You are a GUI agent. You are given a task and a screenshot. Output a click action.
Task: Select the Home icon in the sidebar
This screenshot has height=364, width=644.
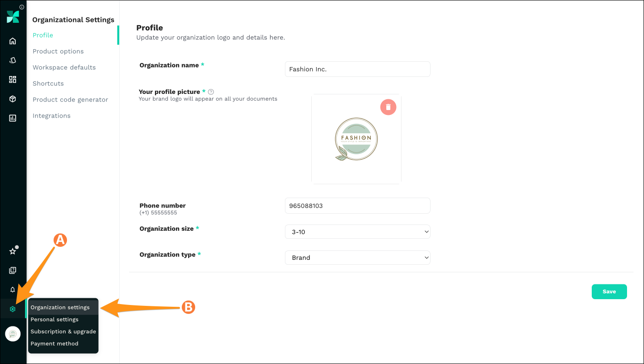point(13,40)
